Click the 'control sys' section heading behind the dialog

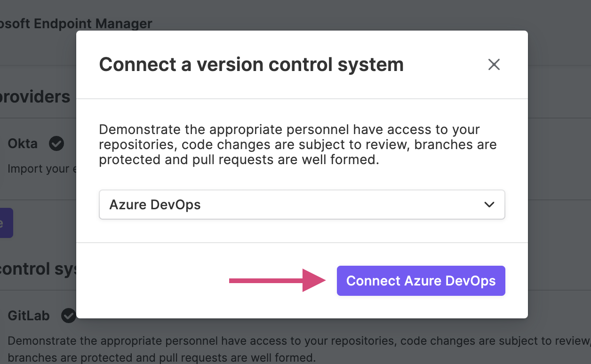(38, 269)
